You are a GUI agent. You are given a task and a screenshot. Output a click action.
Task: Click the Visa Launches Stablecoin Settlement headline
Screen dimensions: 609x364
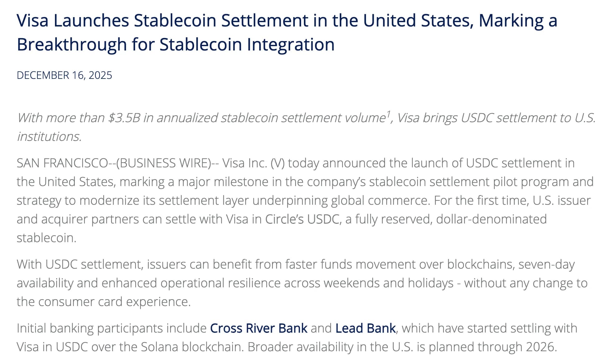tap(287, 32)
